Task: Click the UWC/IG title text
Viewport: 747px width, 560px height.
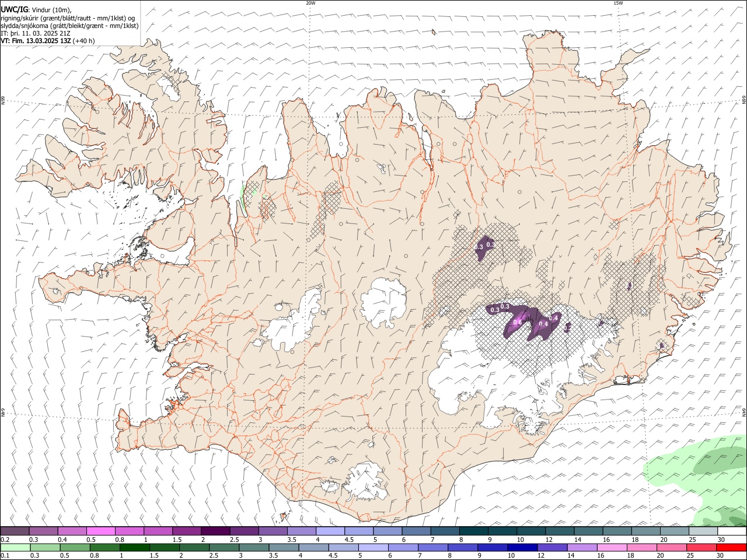Action: (x=14, y=9)
